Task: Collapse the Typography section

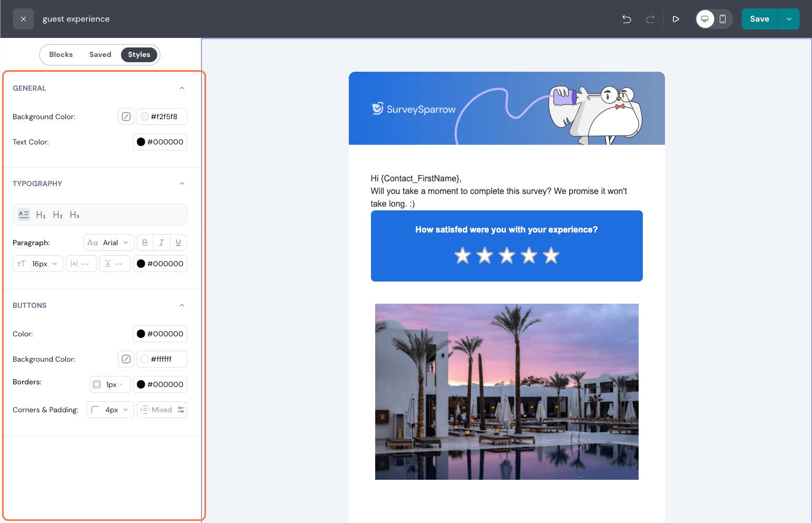Action: tap(182, 183)
